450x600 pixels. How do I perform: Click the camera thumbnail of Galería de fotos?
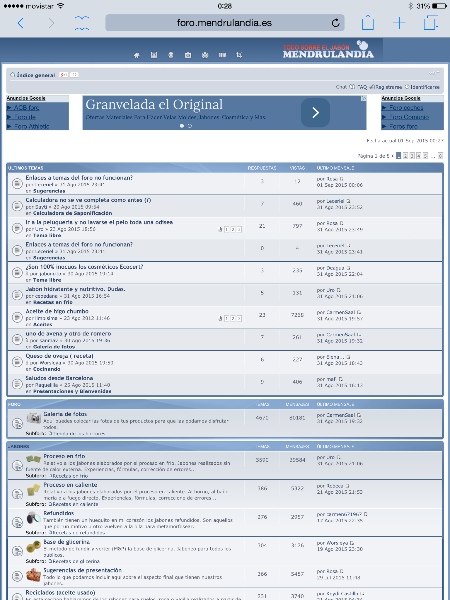[34, 418]
